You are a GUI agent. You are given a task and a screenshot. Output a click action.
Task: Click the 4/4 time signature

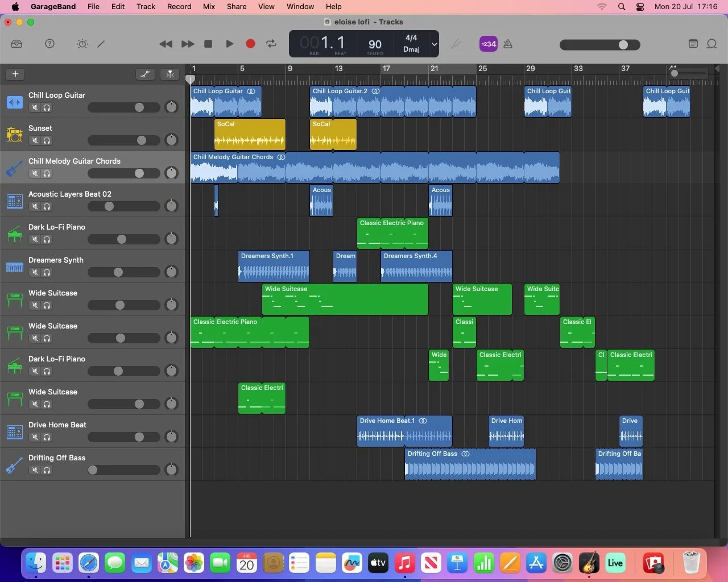pos(411,38)
